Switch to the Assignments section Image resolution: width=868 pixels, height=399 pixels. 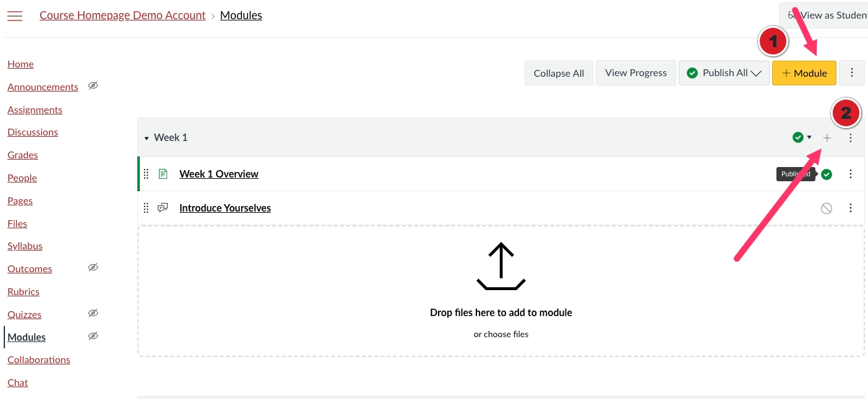35,109
